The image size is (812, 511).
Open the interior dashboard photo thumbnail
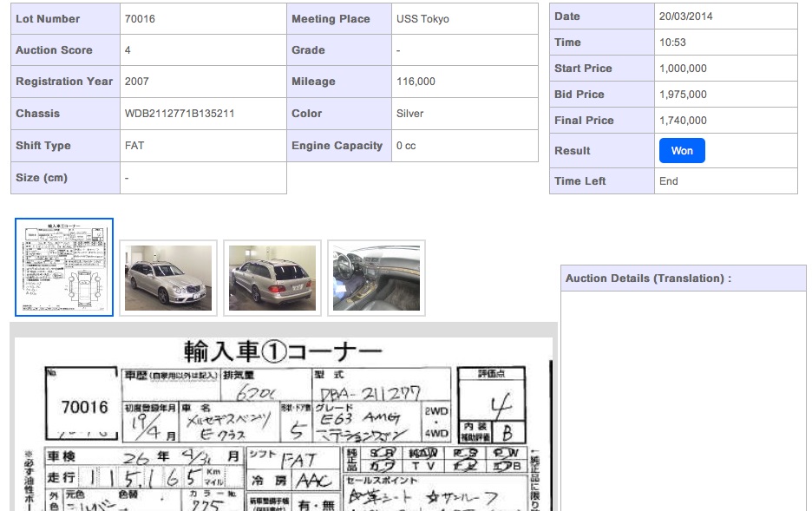(x=377, y=278)
